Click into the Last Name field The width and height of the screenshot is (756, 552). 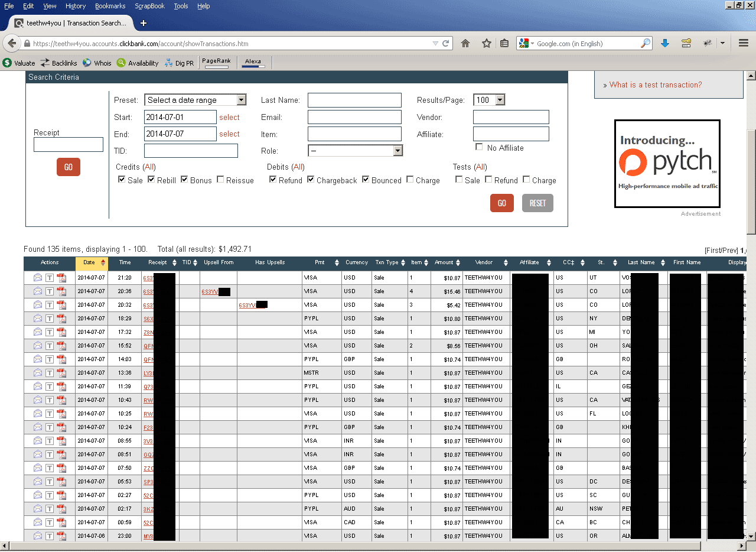354,100
